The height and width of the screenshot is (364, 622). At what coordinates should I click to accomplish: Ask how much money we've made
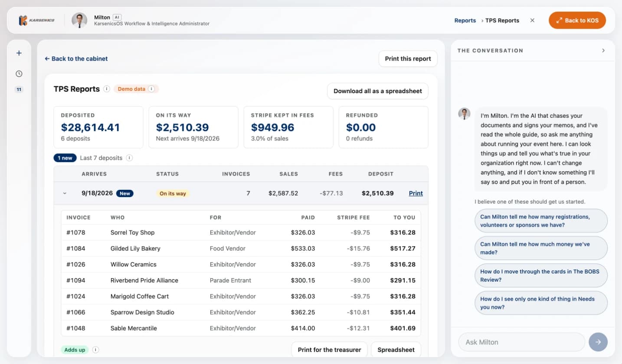[541, 248]
